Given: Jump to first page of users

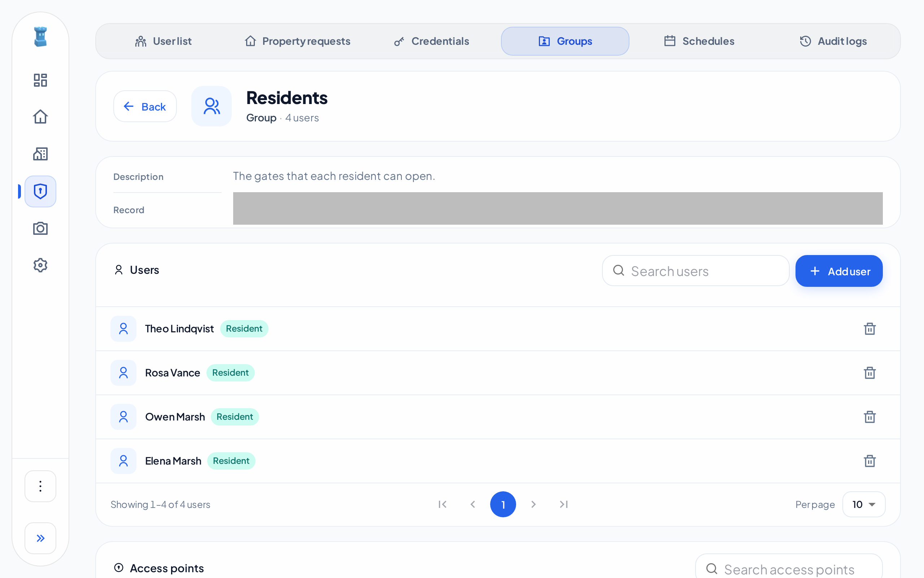Looking at the screenshot, I should point(442,504).
